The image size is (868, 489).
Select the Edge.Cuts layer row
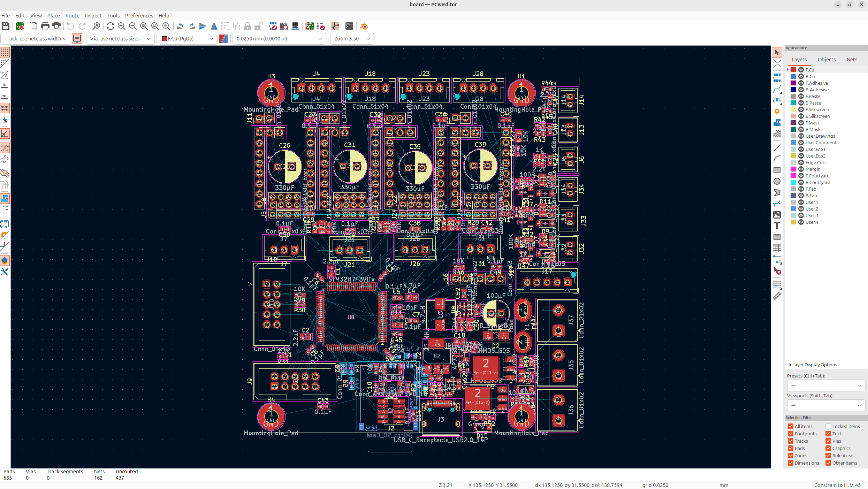point(816,162)
